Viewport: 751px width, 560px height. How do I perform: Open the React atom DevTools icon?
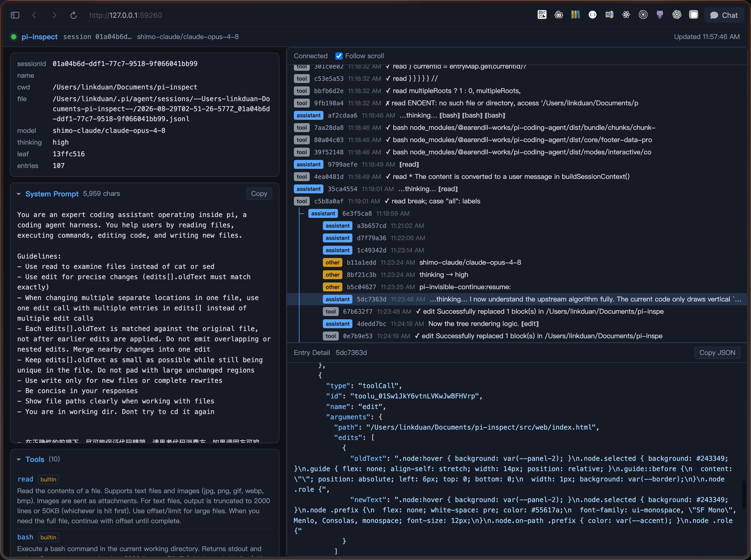(626, 14)
